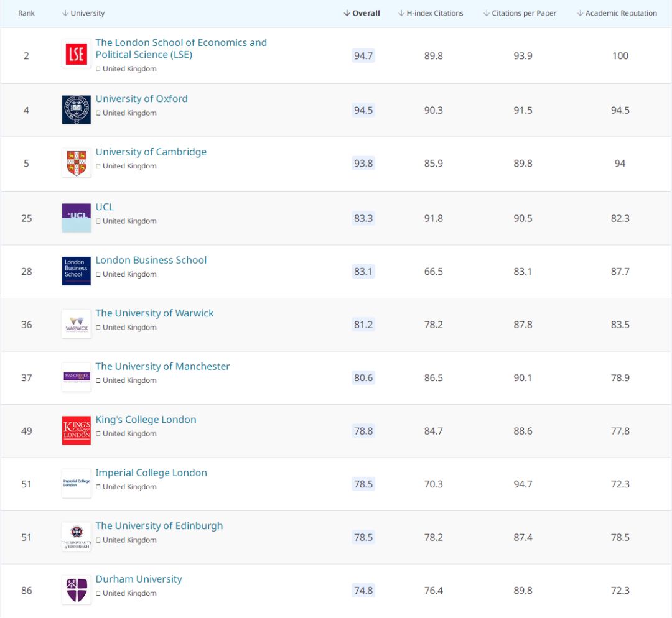Select Durham University overall score 74.8
This screenshot has width=672, height=618.
click(363, 590)
